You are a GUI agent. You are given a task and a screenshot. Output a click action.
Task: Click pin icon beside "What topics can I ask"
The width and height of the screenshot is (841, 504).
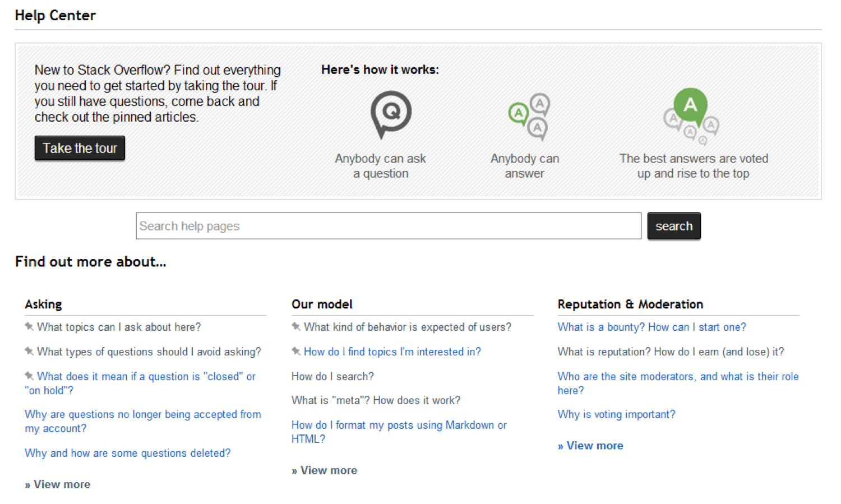coord(29,326)
